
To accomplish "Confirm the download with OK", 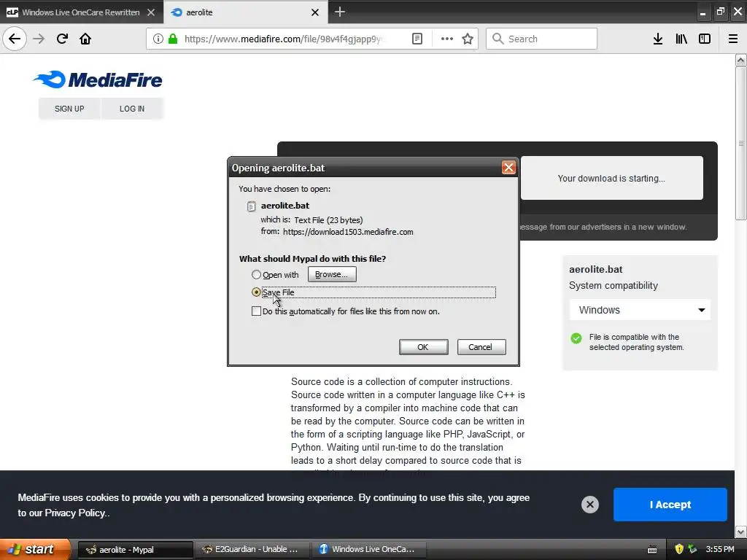I will [x=423, y=346].
